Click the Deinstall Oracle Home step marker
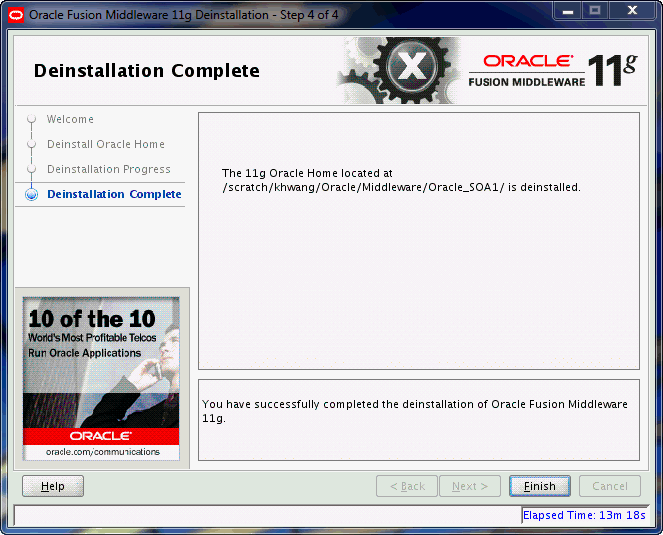The image size is (663, 535). 31,144
